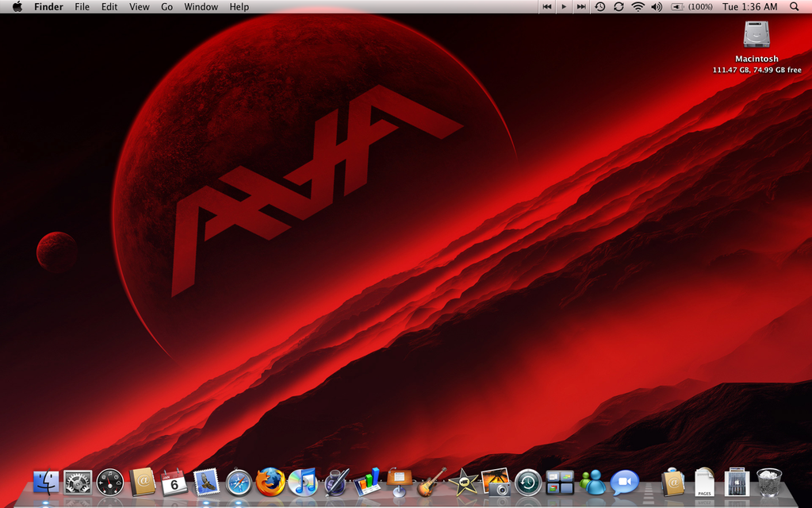Open the Window menu
Viewport: 812px width, 508px height.
(201, 6)
